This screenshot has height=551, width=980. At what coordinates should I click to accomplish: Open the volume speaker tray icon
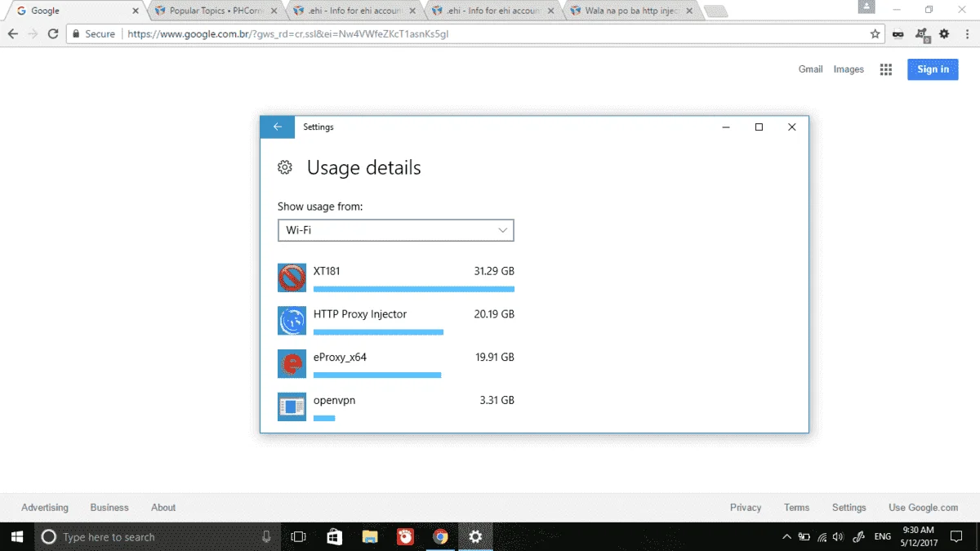[x=839, y=537]
